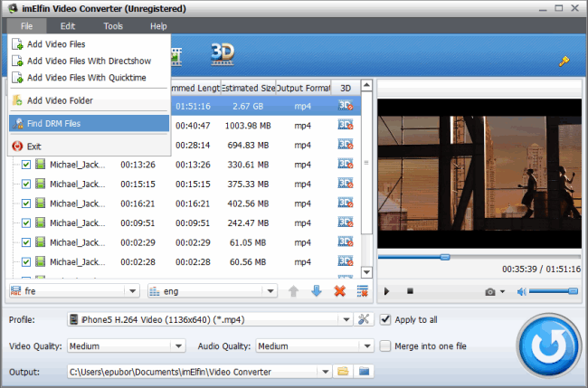
Task: Move selected item up with gray arrow
Action: click(294, 291)
